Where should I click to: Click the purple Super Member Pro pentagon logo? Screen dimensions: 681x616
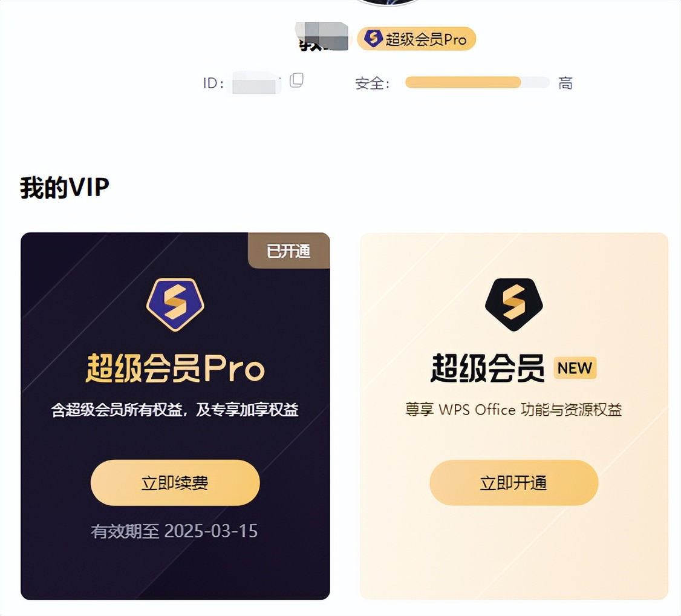coord(175,304)
